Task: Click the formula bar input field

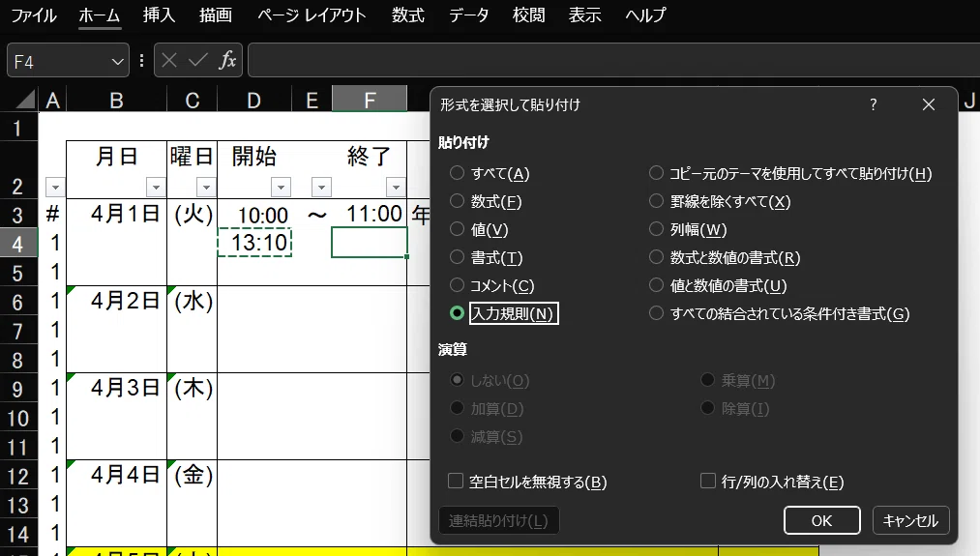Action: (613, 61)
